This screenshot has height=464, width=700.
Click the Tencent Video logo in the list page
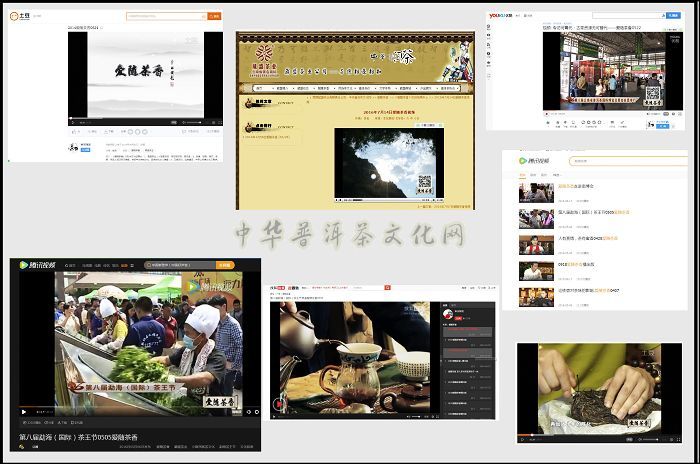tap(533, 161)
